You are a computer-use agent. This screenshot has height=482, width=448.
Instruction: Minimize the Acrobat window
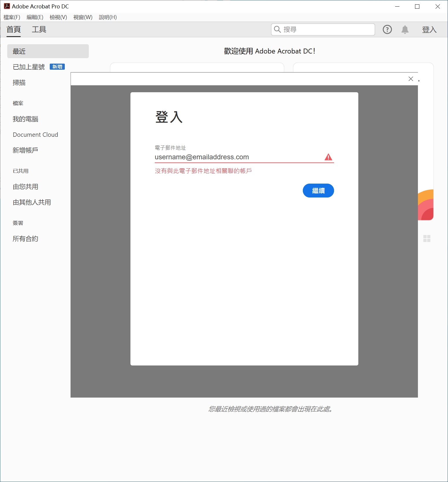coord(397,6)
